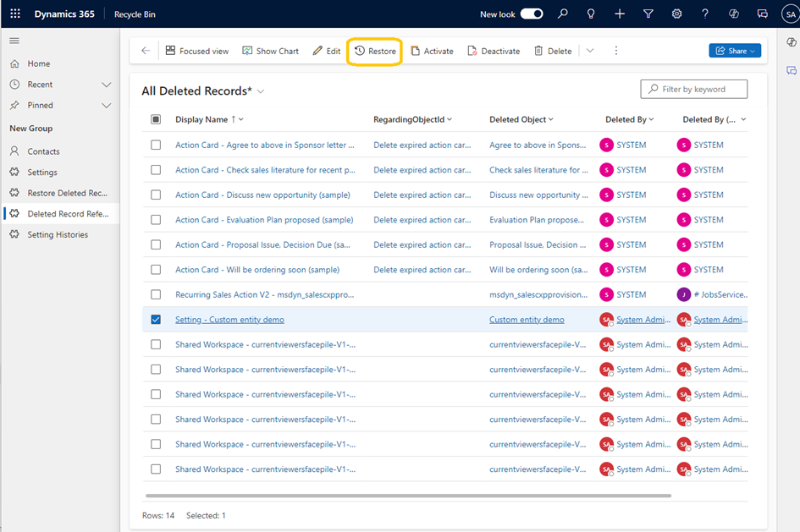Click the Copilot icon in top bar
800x532 pixels.
tap(734, 14)
